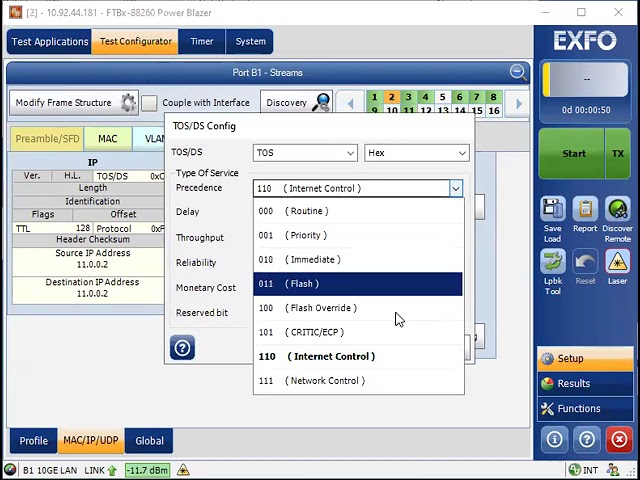Open the Setup menu
Screen dimensions: 640x480
(x=585, y=359)
